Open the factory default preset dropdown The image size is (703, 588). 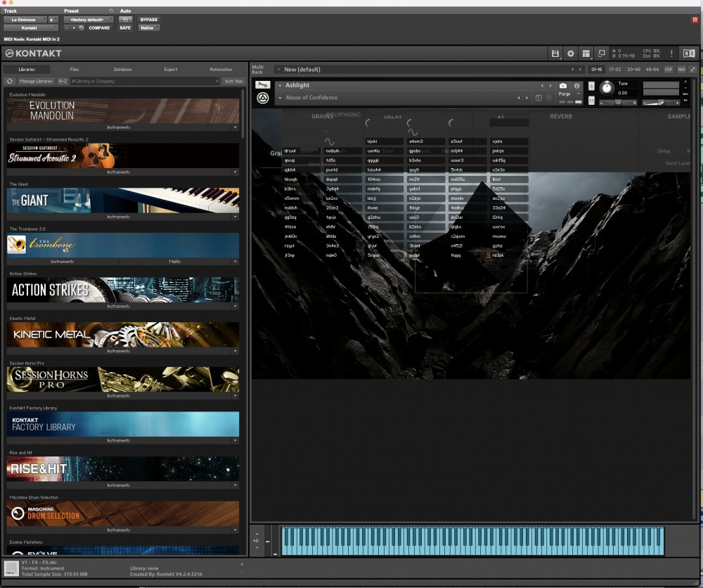pyautogui.click(x=88, y=20)
